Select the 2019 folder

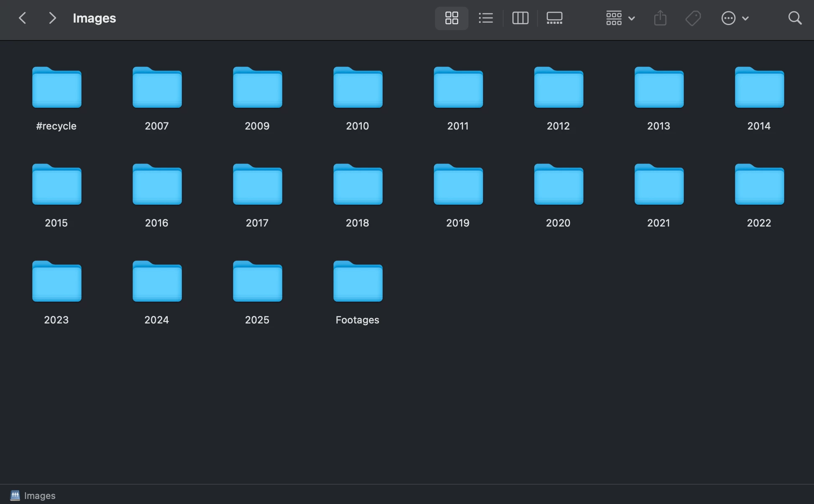(458, 185)
